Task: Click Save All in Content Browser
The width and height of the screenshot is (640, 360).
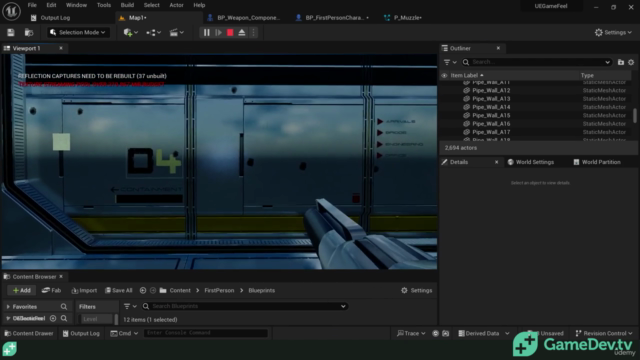Action: 119,290
